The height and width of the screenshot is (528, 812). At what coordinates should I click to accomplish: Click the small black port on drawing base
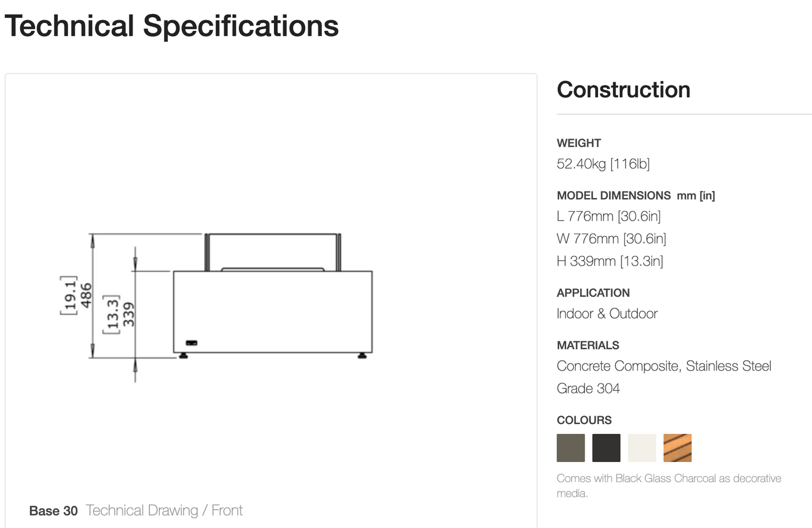pos(192,343)
